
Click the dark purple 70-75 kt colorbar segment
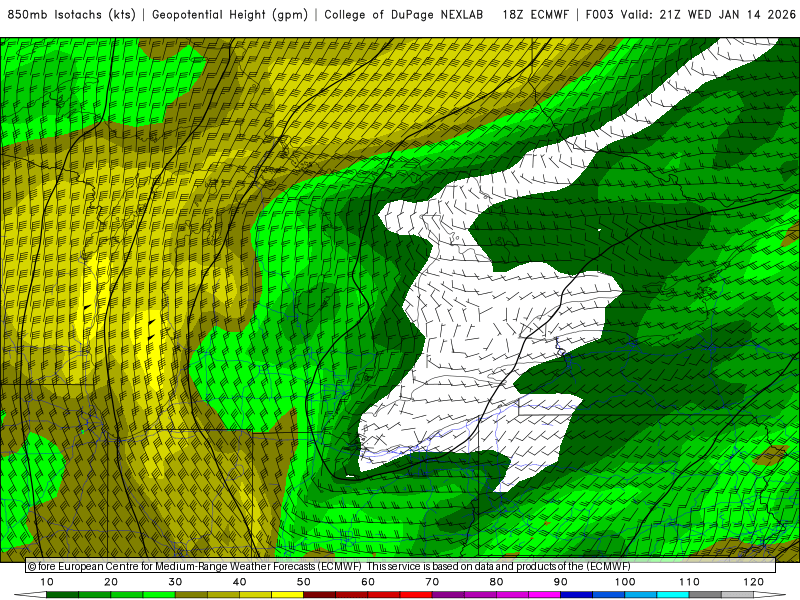coord(448,595)
